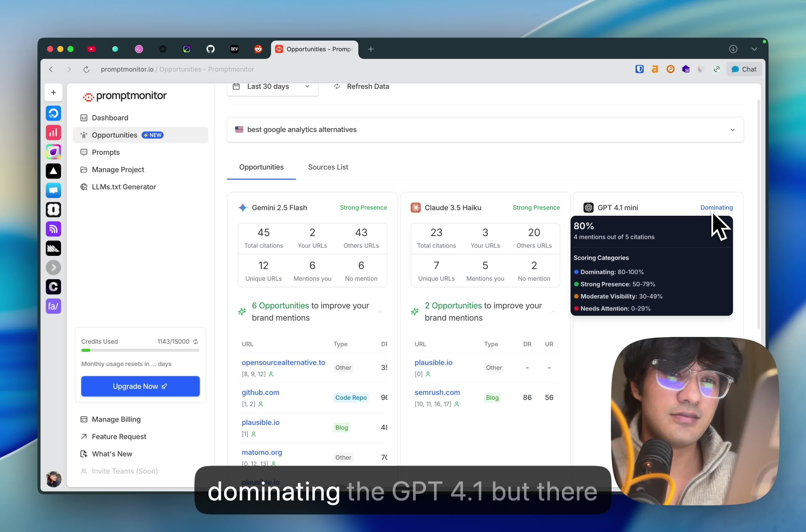
Task: Collapse the '6 Opportunities' section in Gemini card
Action: point(380,312)
